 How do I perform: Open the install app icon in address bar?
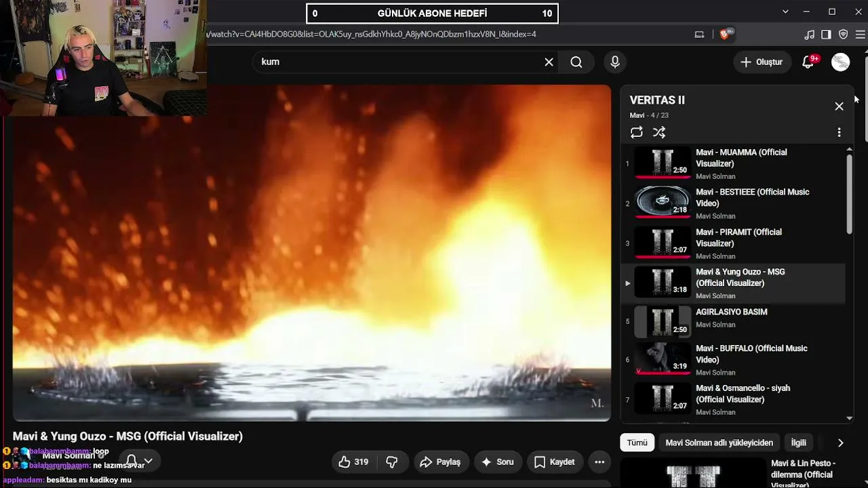[x=700, y=35]
